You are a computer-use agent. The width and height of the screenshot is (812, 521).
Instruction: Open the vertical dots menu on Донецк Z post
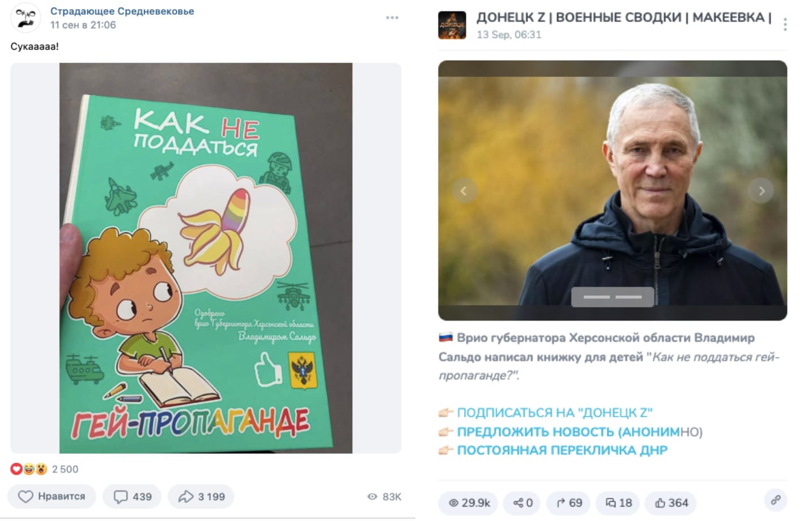(x=785, y=24)
